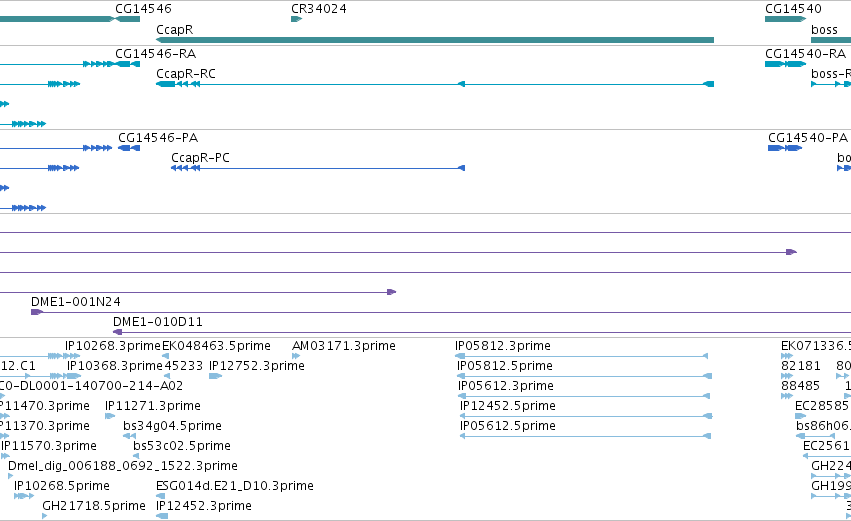Image resolution: width=851 pixels, height=521 pixels.
Task: Select the AM03171.3prime EST label
Action: tap(344, 346)
